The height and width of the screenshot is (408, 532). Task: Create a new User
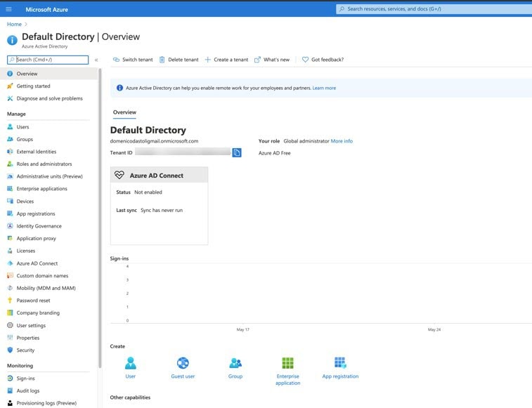[130, 368]
